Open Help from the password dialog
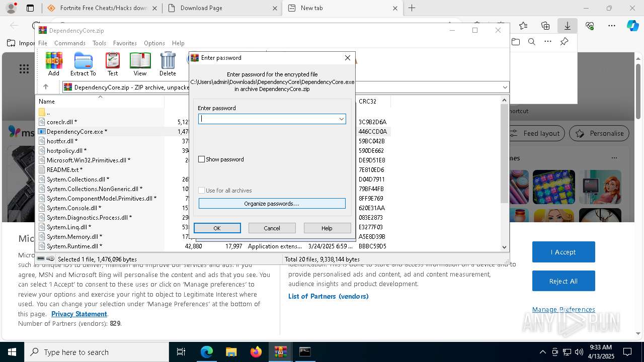This screenshot has height=362, width=644. pyautogui.click(x=327, y=228)
